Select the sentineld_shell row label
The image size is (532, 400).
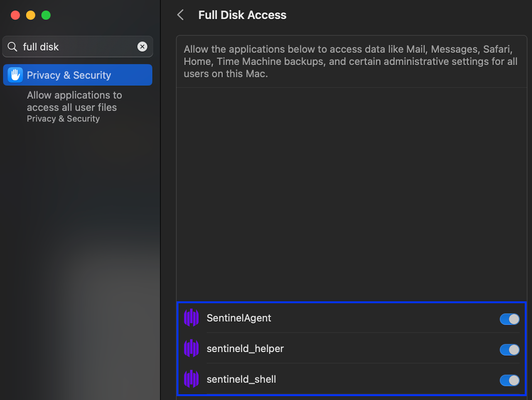[241, 380]
